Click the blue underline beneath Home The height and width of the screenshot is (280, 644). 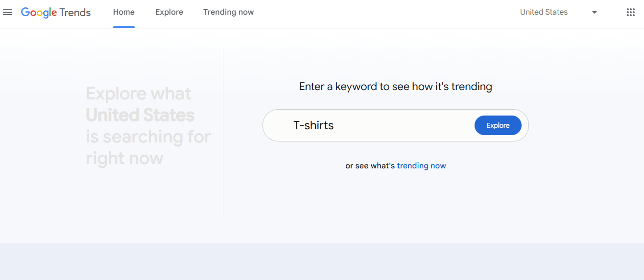tap(124, 27)
